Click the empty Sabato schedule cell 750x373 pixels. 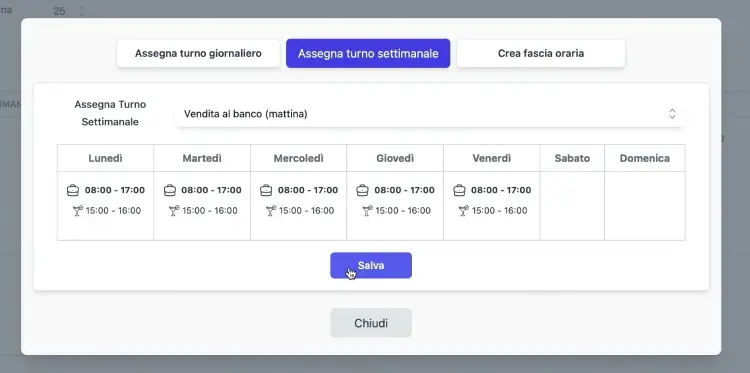tap(572, 206)
